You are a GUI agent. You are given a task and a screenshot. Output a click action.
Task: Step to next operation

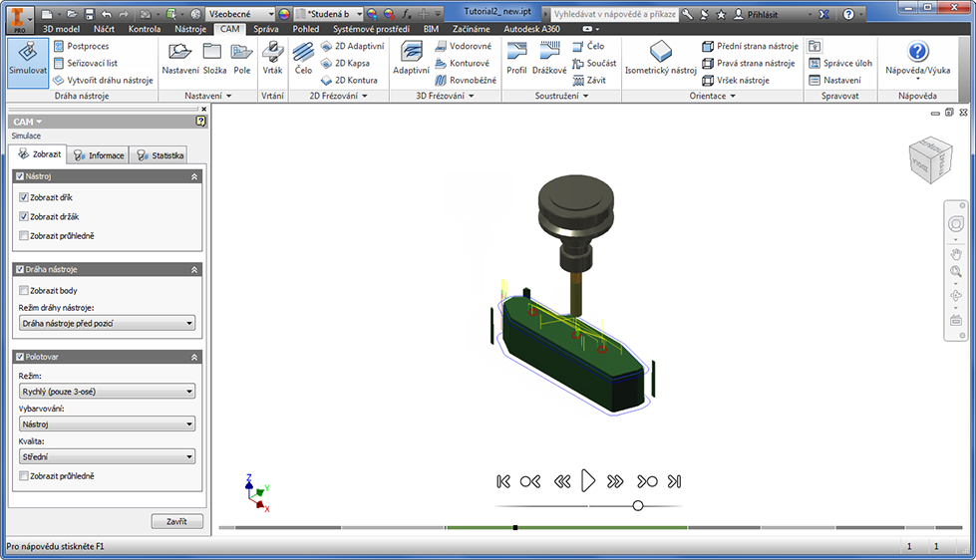coord(647,481)
